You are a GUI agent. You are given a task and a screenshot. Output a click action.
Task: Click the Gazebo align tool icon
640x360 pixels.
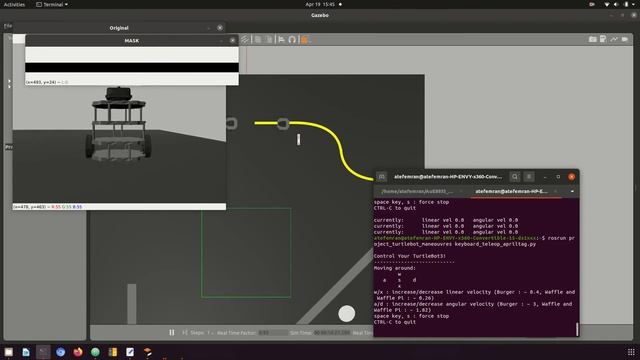(x=281, y=40)
